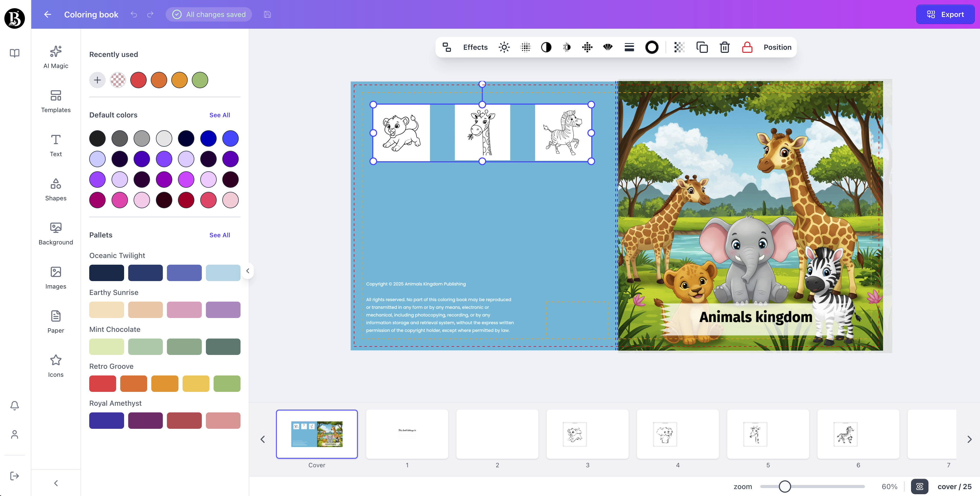Open the Background panel

56,233
